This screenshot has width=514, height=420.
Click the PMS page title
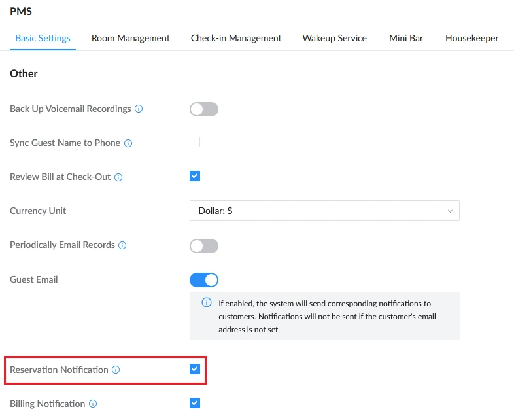point(21,12)
